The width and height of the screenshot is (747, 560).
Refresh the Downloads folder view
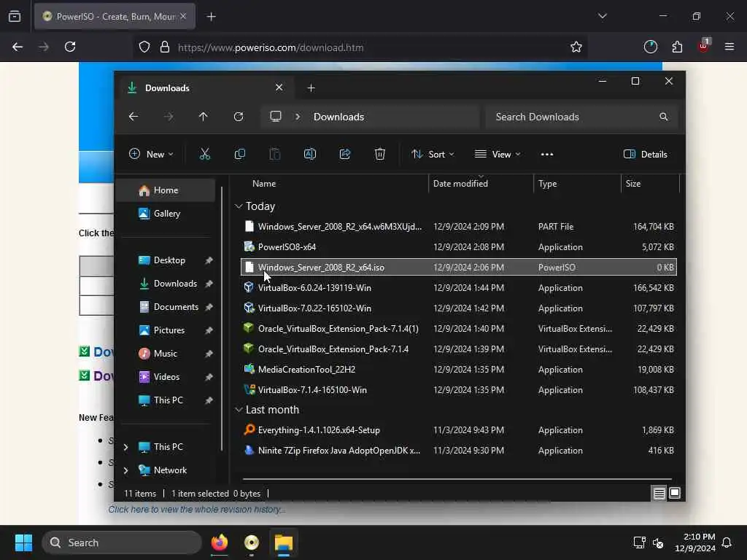[239, 117]
